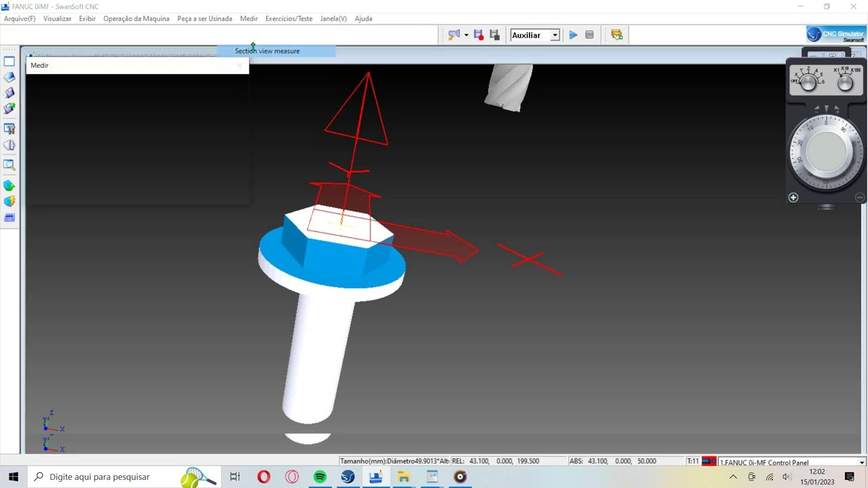Screen dimensions: 868x488
Task: Open File Explorer from the taskbar
Action: click(404, 476)
